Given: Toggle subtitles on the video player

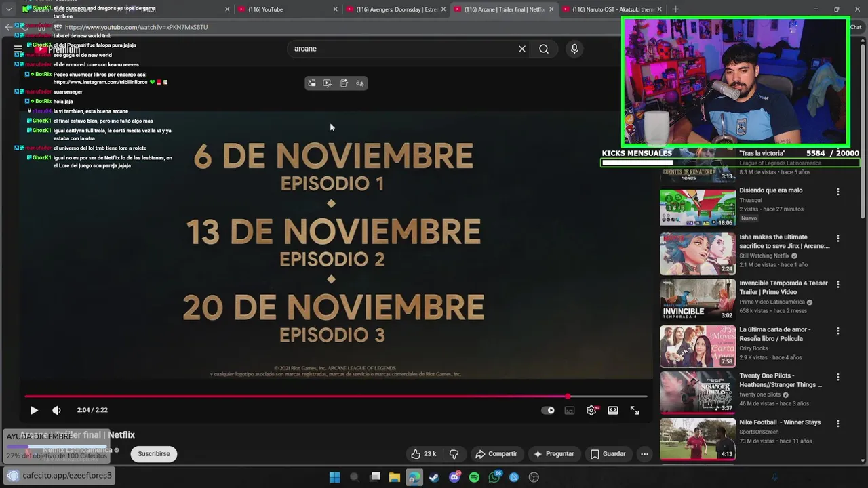Looking at the screenshot, I should [x=570, y=410].
